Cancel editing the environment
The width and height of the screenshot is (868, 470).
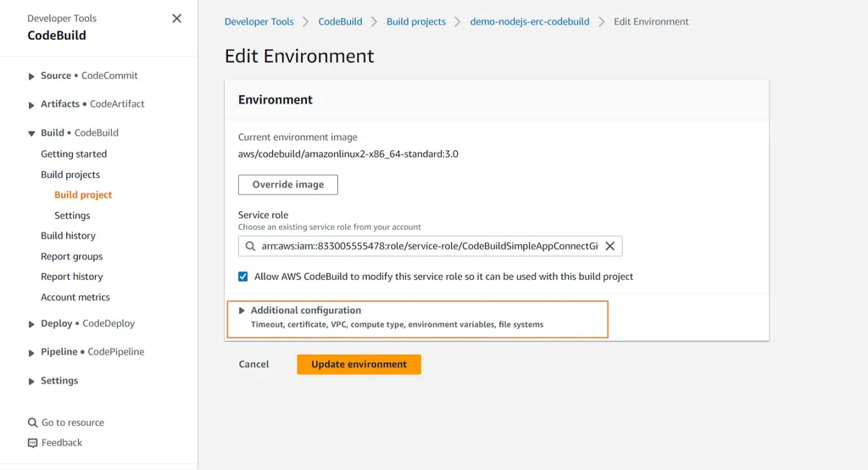(x=253, y=364)
